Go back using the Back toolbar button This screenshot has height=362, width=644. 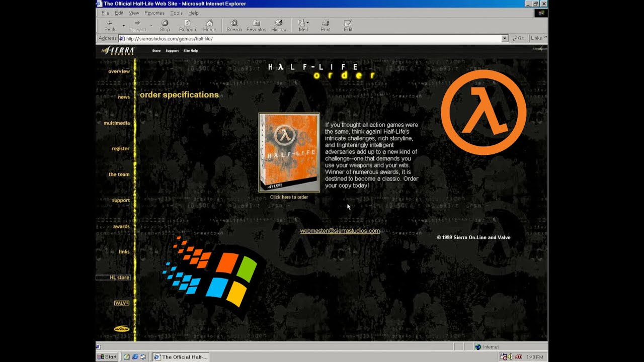pos(110,26)
